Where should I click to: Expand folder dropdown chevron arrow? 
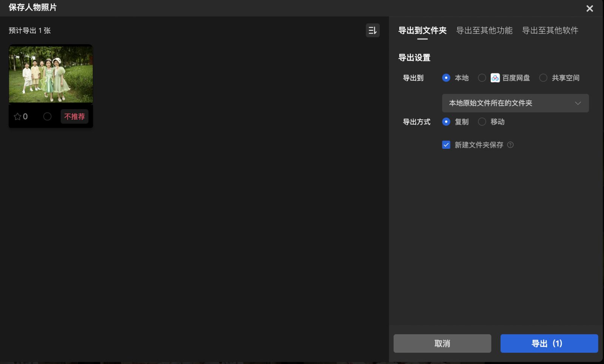click(578, 103)
